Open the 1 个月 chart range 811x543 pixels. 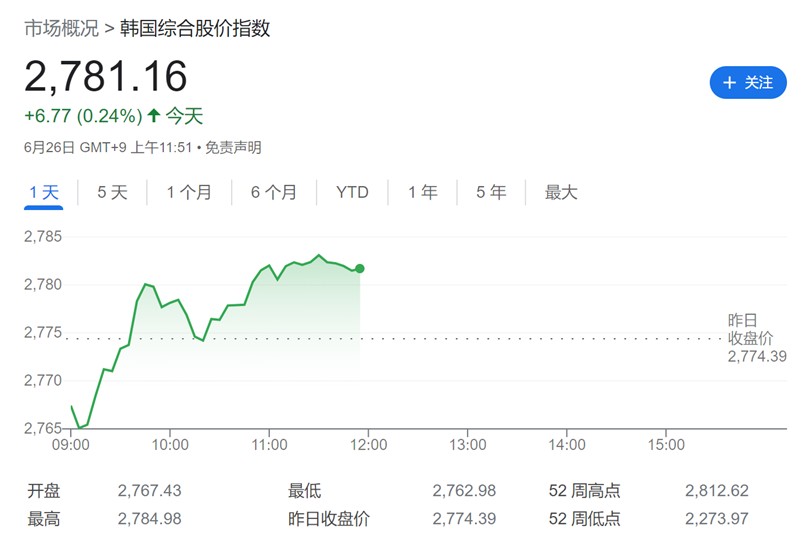click(x=189, y=193)
